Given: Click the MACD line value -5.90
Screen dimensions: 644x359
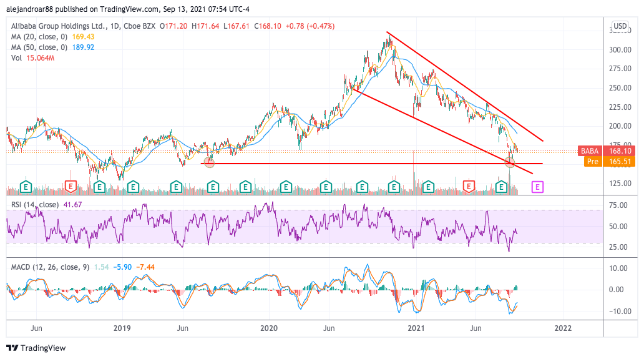Looking at the screenshot, I should click(122, 267).
